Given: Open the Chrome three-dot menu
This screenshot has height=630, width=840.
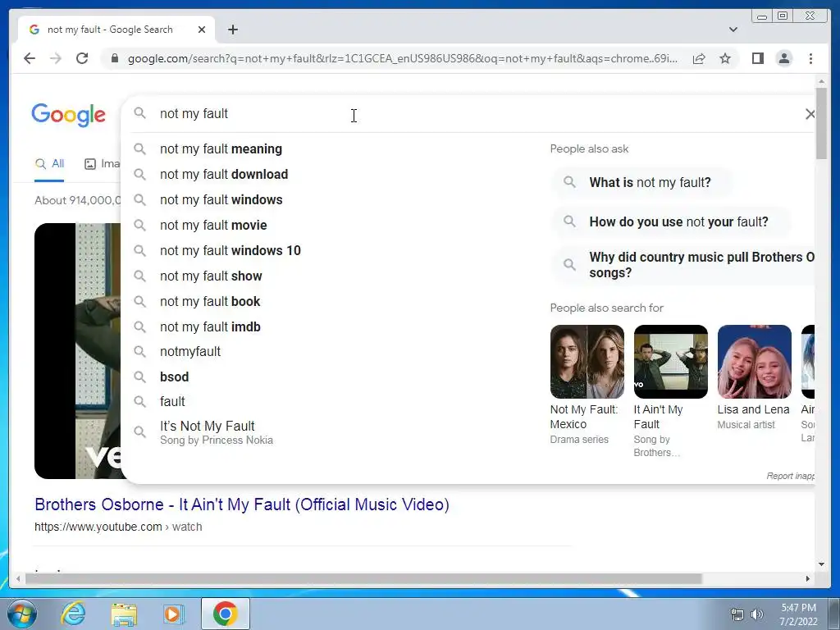Looking at the screenshot, I should pyautogui.click(x=810, y=58).
